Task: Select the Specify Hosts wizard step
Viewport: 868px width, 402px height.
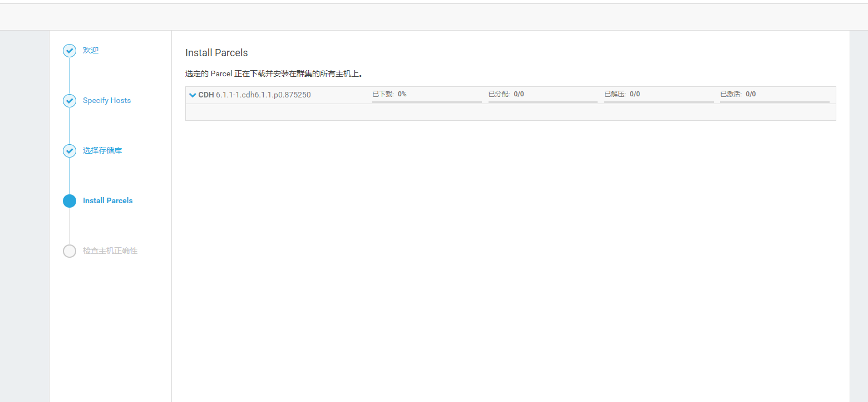Action: tap(106, 100)
